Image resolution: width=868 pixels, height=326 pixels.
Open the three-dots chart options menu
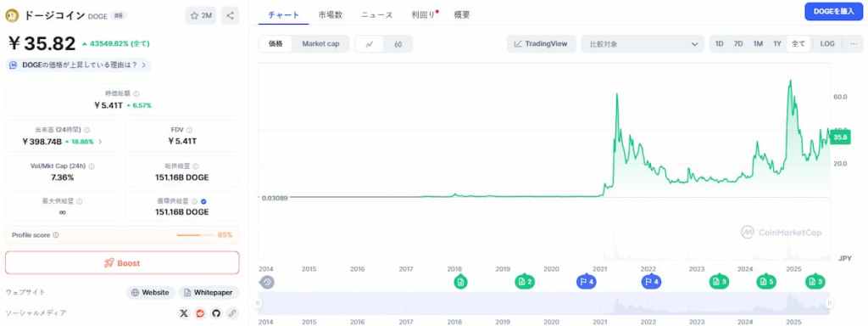coord(853,44)
